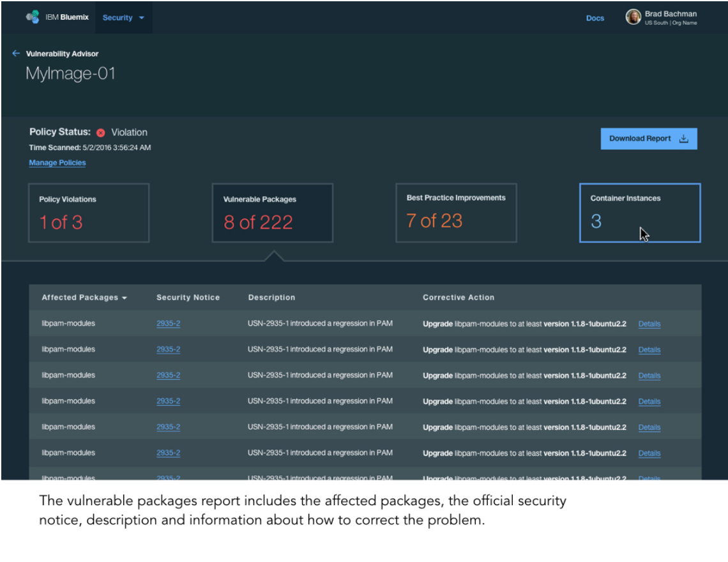
Task: Open the 2935-2 notice in the first row
Action: 168,323
